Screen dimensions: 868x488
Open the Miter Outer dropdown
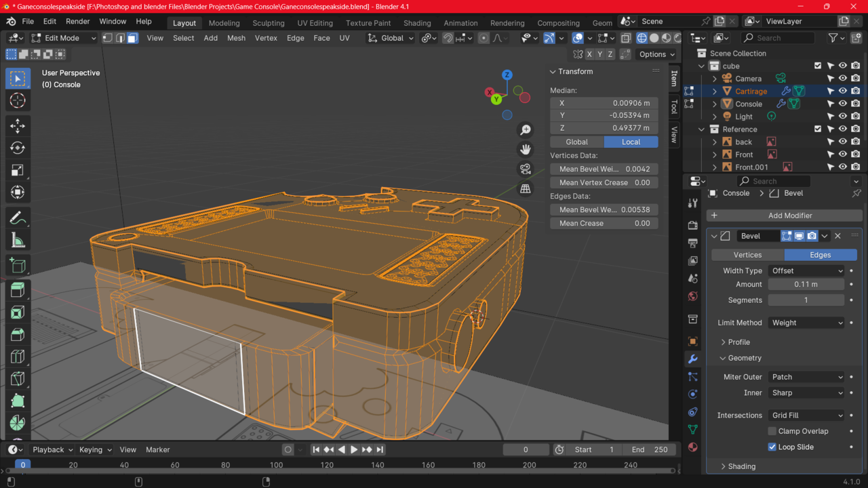coord(806,376)
